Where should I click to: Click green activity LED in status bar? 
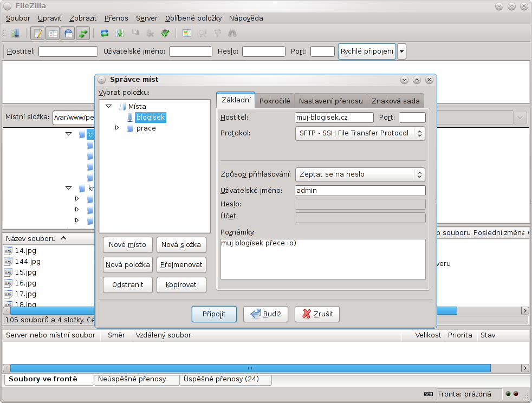(x=508, y=394)
